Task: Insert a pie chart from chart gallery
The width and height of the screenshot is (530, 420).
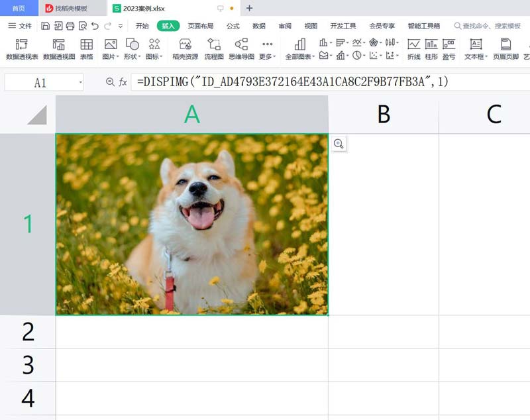Action: pyautogui.click(x=358, y=55)
